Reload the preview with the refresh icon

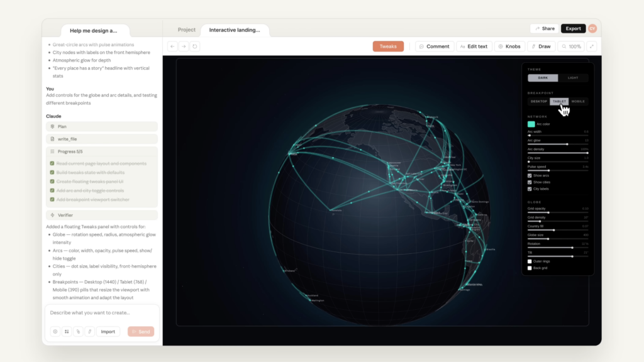(195, 47)
